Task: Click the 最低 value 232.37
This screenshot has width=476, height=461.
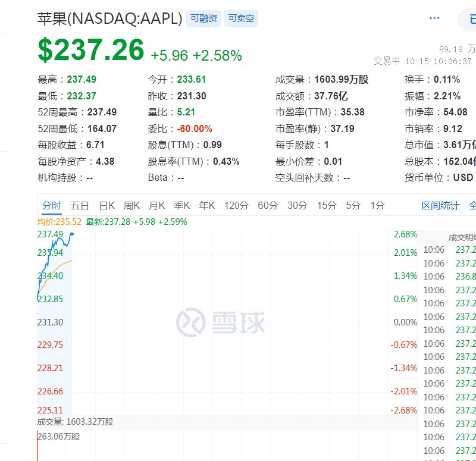Action: coord(82,96)
